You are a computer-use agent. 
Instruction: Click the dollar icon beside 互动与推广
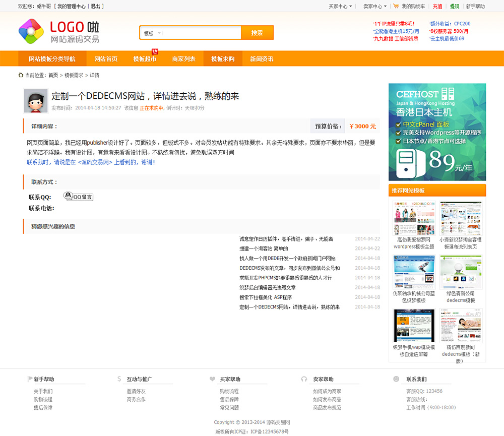point(119,379)
